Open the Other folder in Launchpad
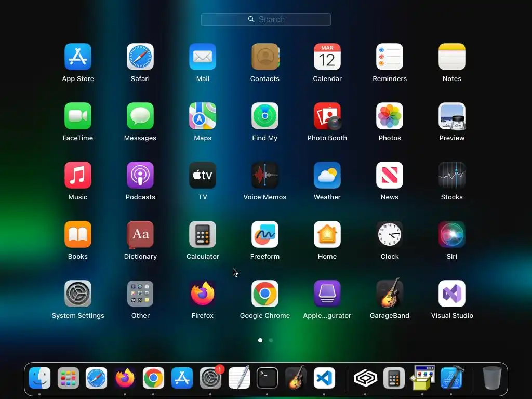The width and height of the screenshot is (532, 399). click(140, 294)
